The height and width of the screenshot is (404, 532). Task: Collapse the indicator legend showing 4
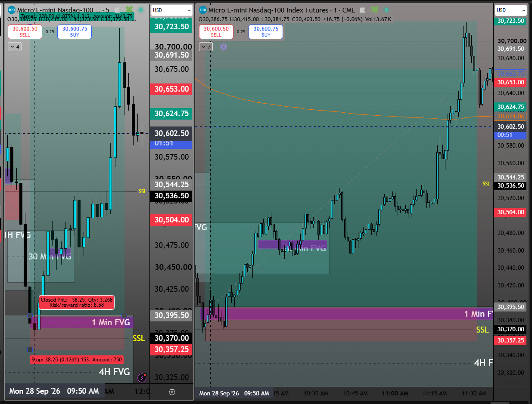point(14,46)
